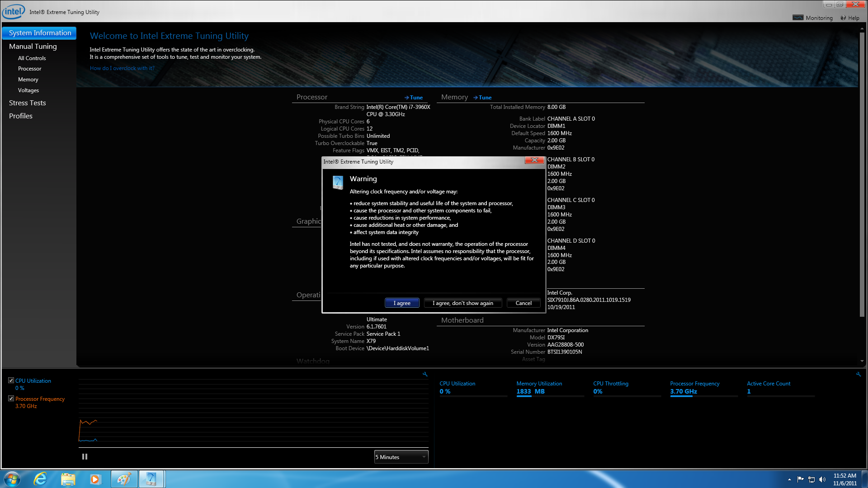Click the Processor Frequency 3.70 GHz value
The height and width of the screenshot is (488, 868).
coord(684,392)
